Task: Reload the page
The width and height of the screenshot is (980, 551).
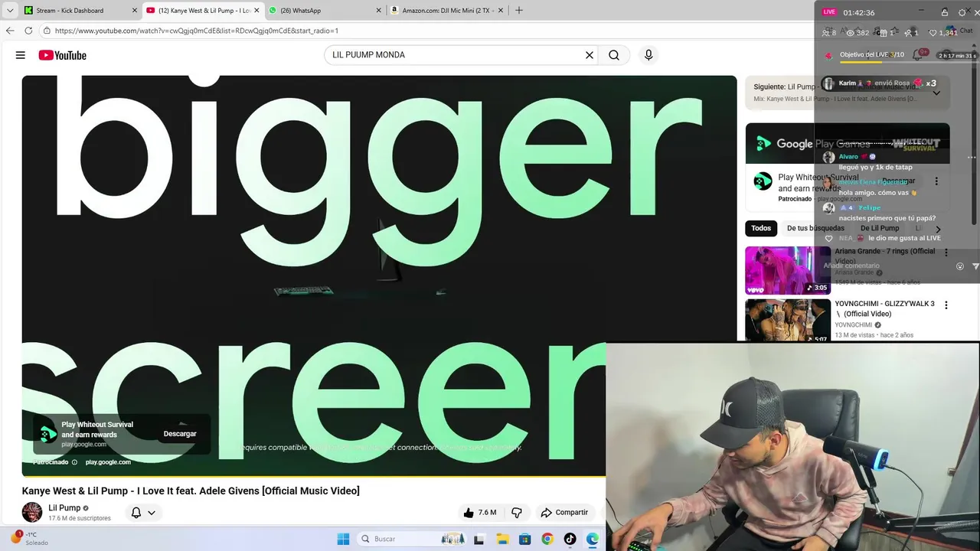Action: (28, 31)
